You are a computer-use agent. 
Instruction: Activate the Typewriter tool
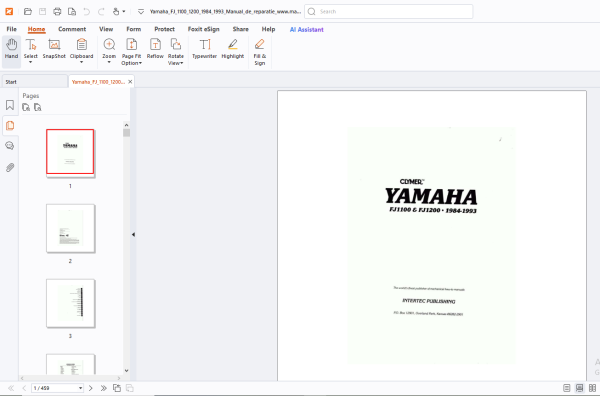point(204,49)
